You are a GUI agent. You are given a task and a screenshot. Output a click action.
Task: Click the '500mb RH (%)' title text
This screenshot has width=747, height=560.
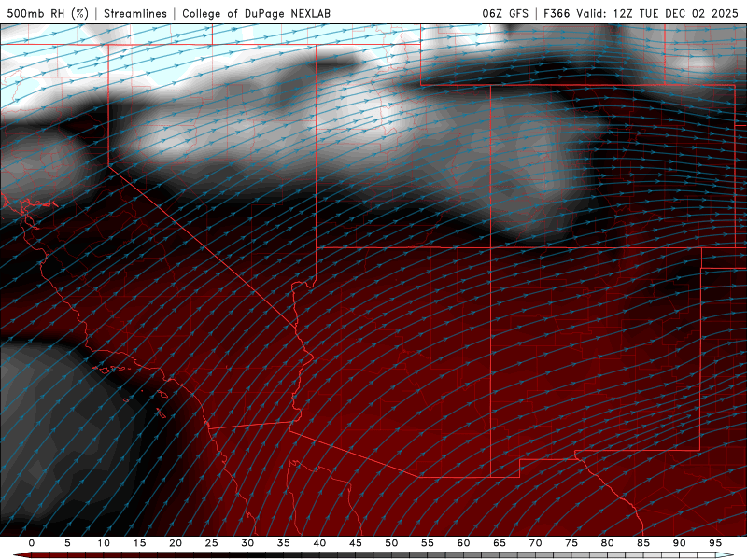click(48, 13)
